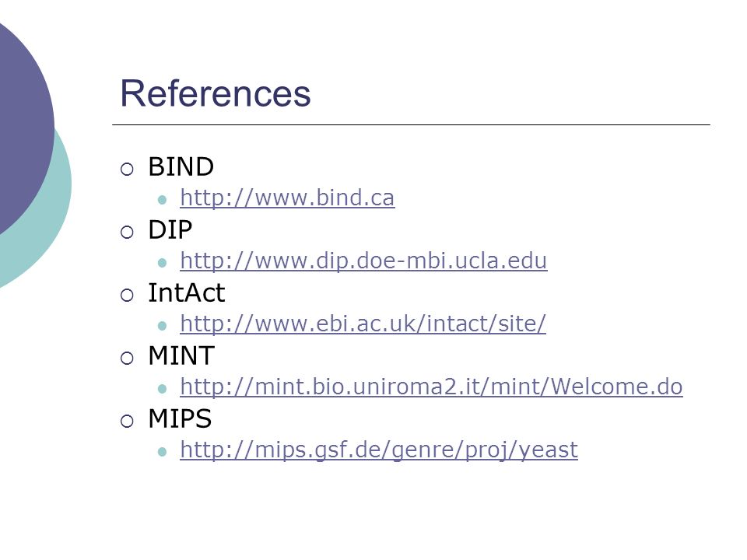This screenshot has height=560, width=747.
Task: Visit the MIPS gsf.de yeast link
Action: tap(379, 450)
